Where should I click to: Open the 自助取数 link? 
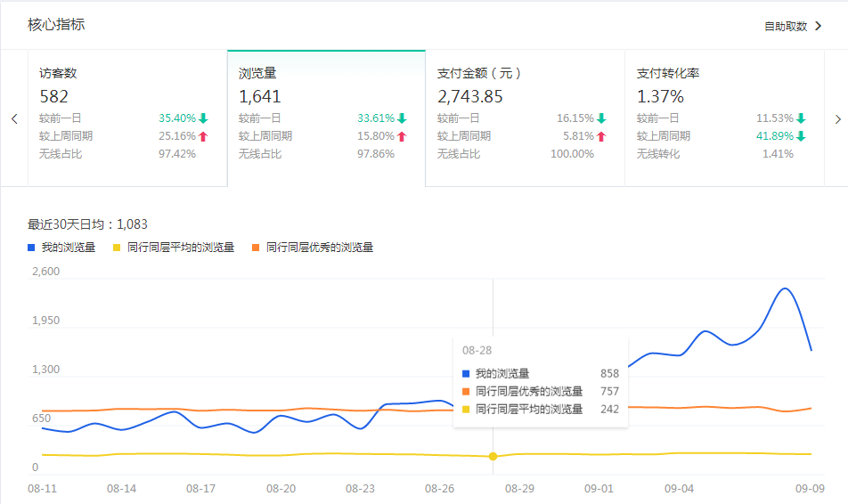785,27
